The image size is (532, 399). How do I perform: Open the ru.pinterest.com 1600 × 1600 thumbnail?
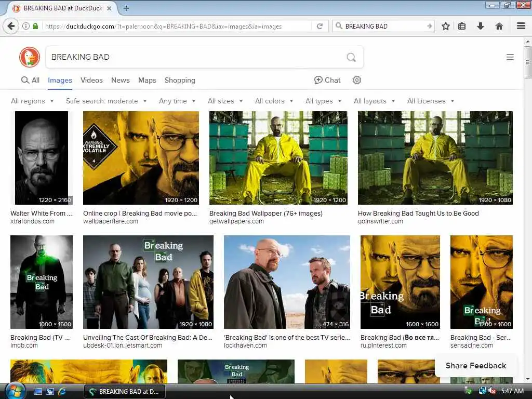pos(400,282)
